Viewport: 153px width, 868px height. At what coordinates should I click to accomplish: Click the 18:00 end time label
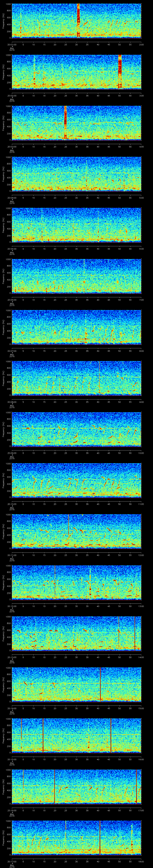[141, 861]
